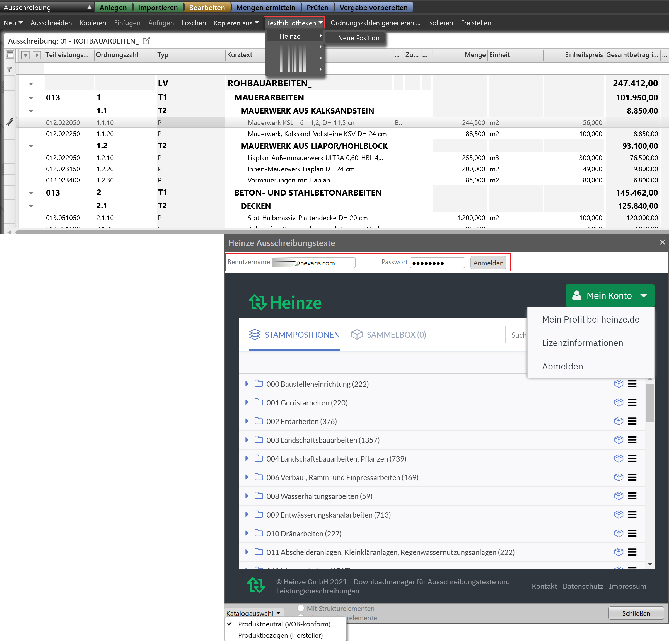669x644 pixels.
Task: Open the hamburger menu for 011 Abscheideranlagen
Action: [x=632, y=552]
